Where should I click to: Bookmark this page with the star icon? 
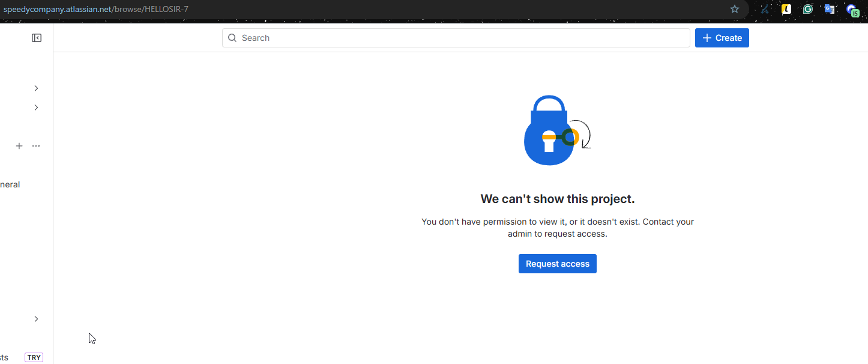coord(735,9)
